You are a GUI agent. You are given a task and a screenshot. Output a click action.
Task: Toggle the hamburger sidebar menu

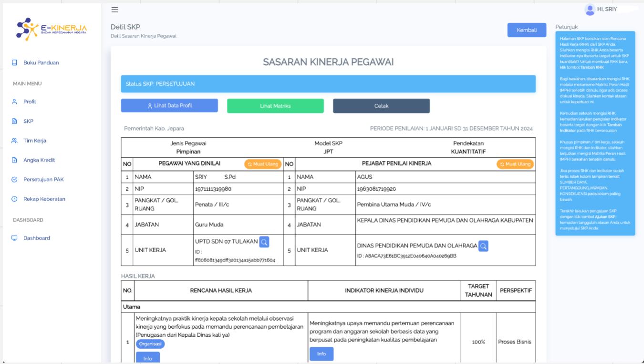(114, 10)
